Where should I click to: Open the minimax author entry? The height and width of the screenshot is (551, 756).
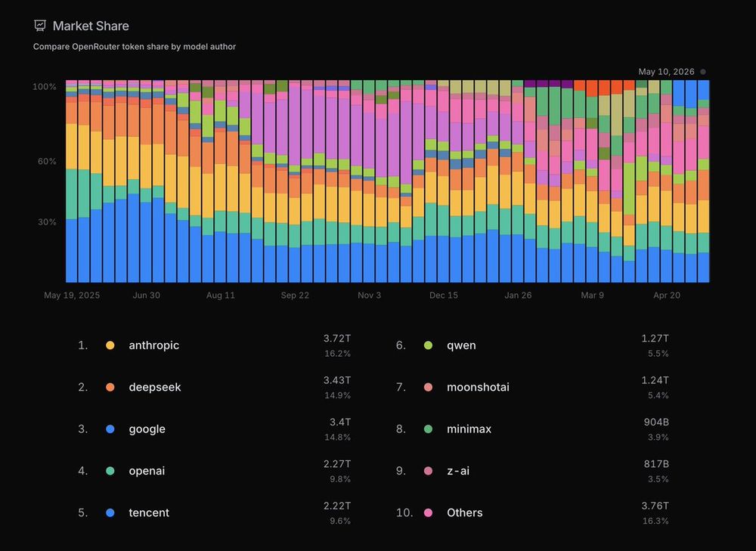click(469, 429)
